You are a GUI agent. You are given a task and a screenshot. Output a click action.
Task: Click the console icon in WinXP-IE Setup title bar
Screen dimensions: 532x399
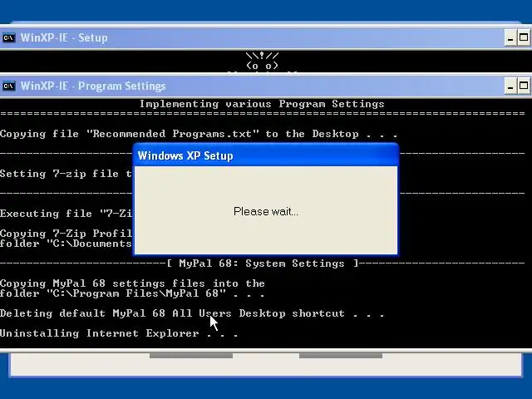[x=9, y=37]
